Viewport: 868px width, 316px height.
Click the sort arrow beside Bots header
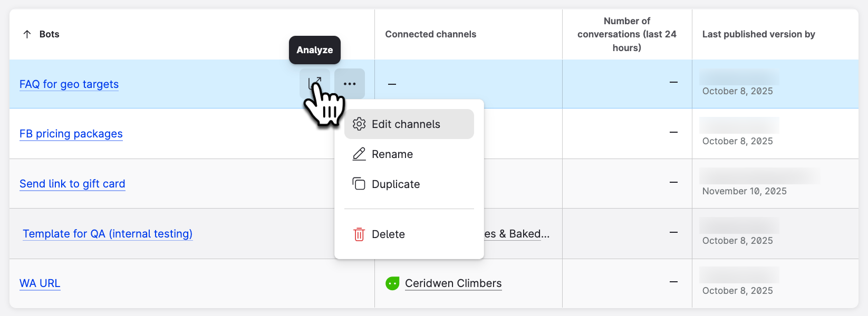pos(27,34)
